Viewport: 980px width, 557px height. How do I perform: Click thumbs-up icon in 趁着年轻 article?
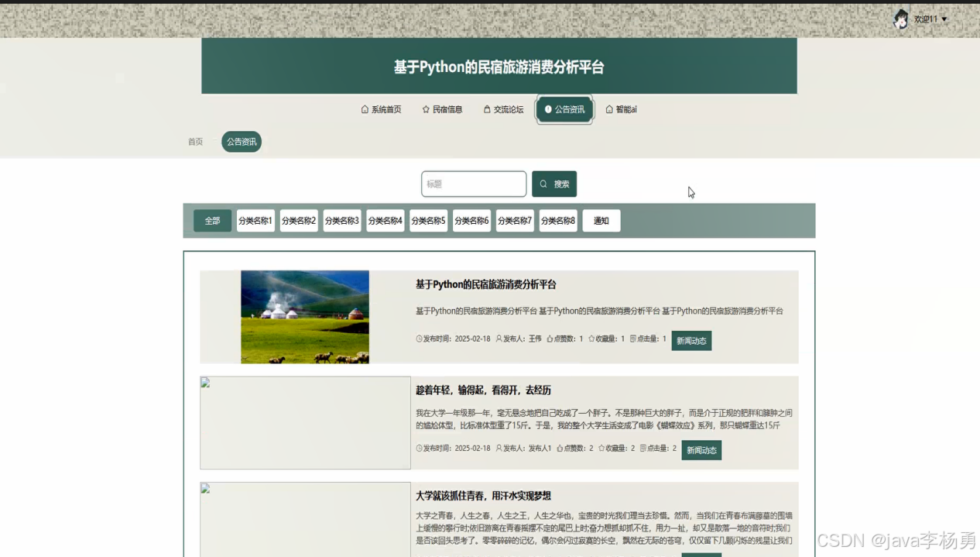(560, 448)
